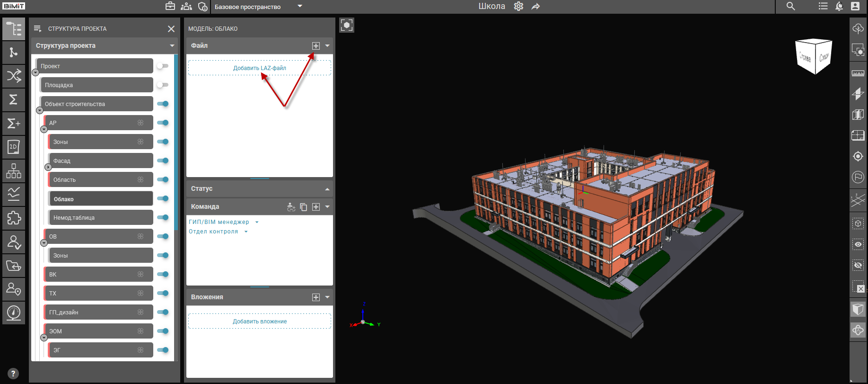Open the Базовое пространство dropdown
This screenshot has width=868, height=384.
tap(299, 6)
